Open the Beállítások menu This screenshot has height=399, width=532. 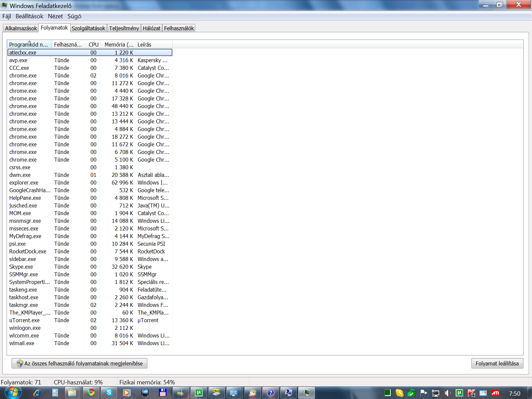pyautogui.click(x=29, y=16)
